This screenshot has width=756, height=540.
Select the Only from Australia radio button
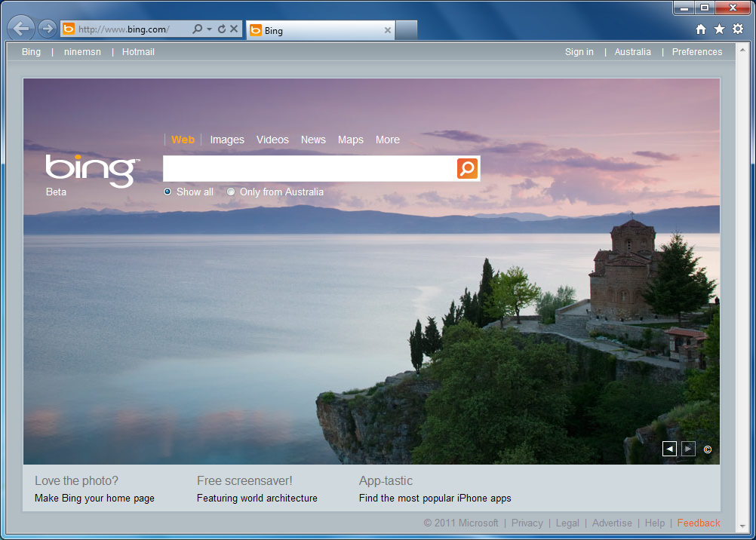click(x=231, y=192)
